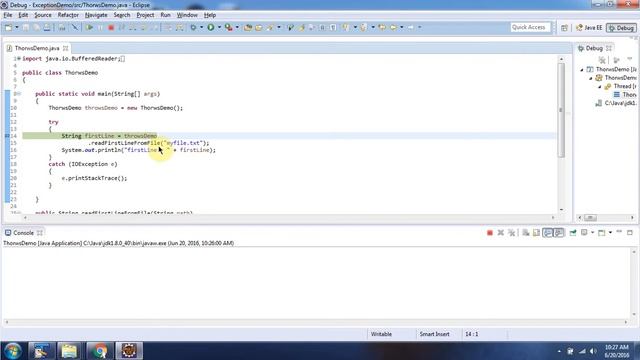Open the Navigate menu
Screen dimensions: 640x360
(x=96, y=15)
